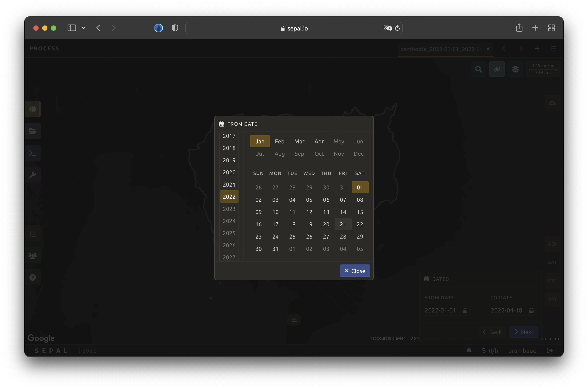Viewport: 588px width, 389px height.
Task: Open the hamburger menu at top right
Action: pos(554,48)
